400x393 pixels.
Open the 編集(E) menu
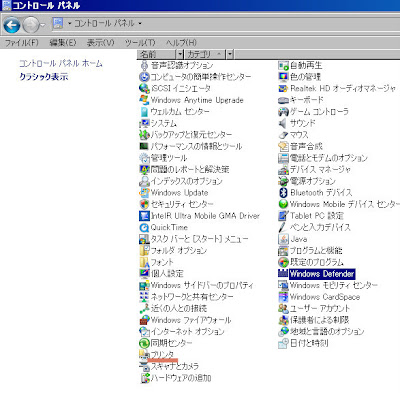point(63,43)
